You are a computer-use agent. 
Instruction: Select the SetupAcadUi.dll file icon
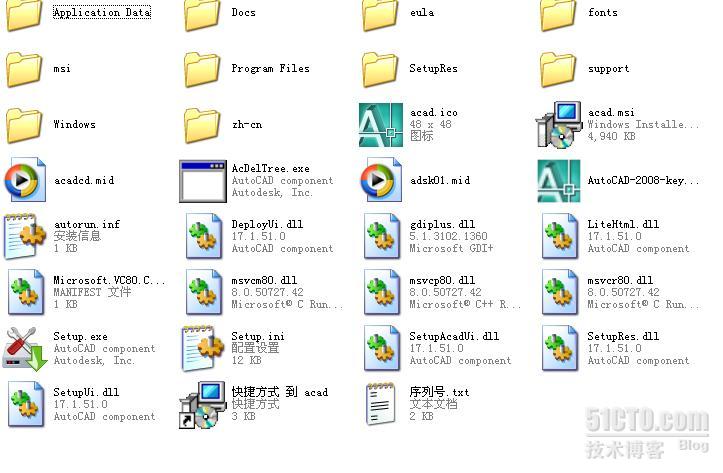point(381,348)
